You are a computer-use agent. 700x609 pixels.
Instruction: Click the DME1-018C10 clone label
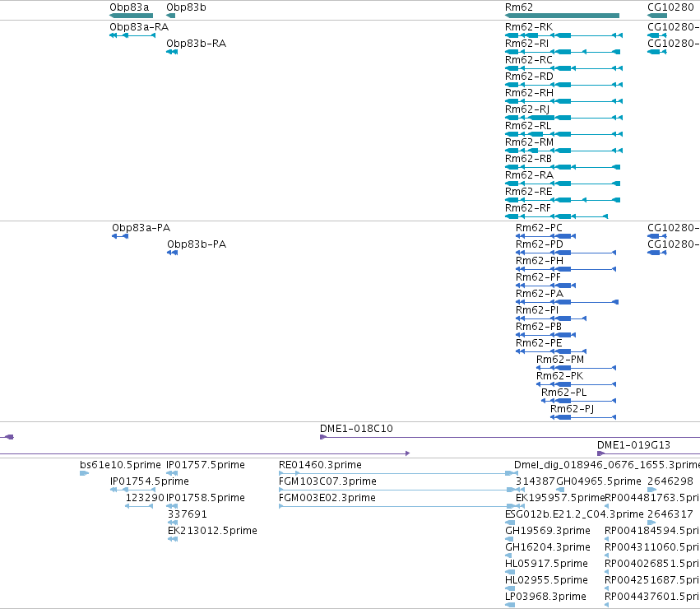coord(356,429)
